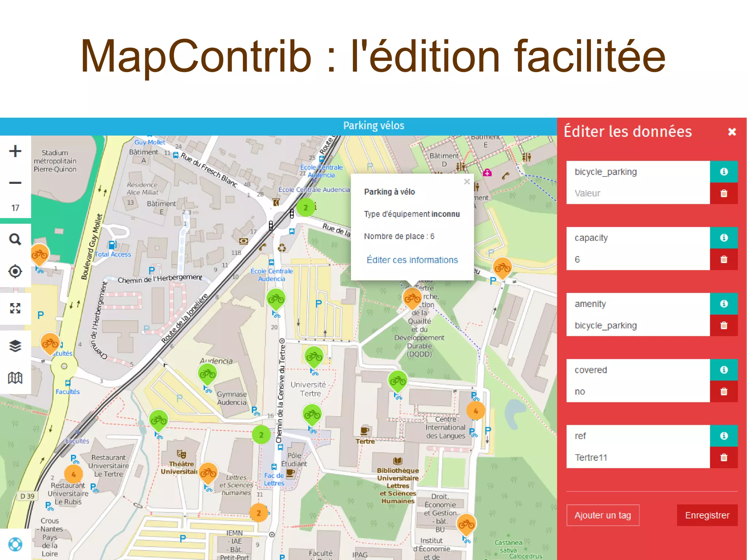Select orange bike marker near Institut d'Économie
The height and width of the screenshot is (560, 747).
[x=466, y=525]
